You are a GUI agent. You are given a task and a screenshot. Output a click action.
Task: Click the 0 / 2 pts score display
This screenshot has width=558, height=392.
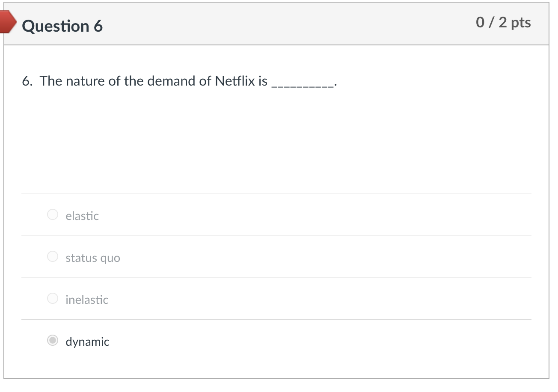coord(504,23)
